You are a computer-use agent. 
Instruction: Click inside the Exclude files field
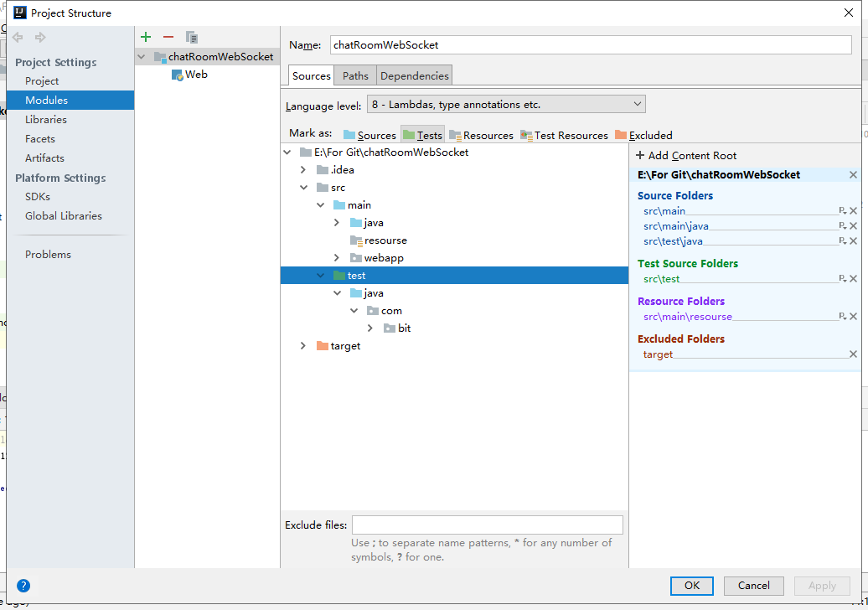click(x=487, y=525)
